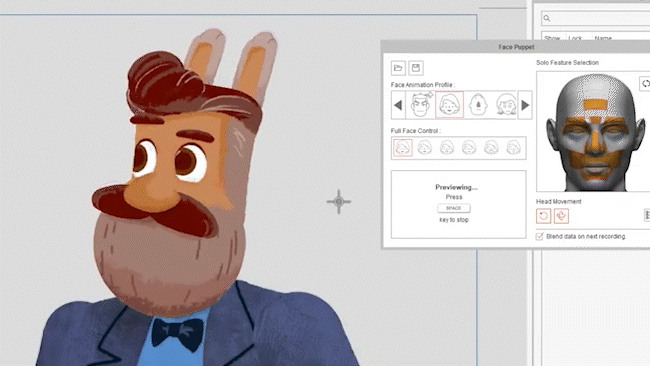Select the forehead region on head model

click(x=595, y=104)
